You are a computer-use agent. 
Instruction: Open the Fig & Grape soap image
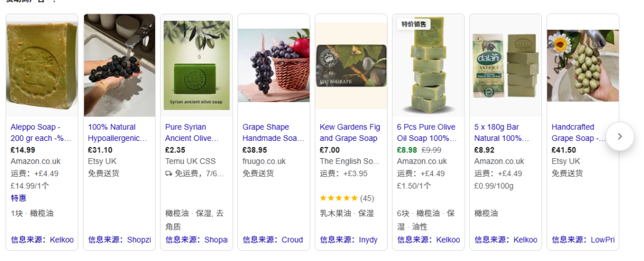tap(351, 66)
